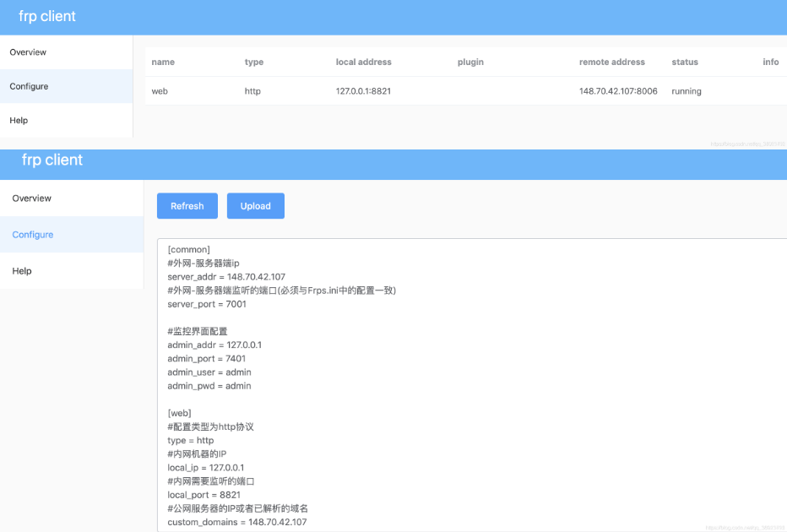The width and height of the screenshot is (787, 532).
Task: Click the custom_domains line in config editor
Action: click(x=237, y=522)
